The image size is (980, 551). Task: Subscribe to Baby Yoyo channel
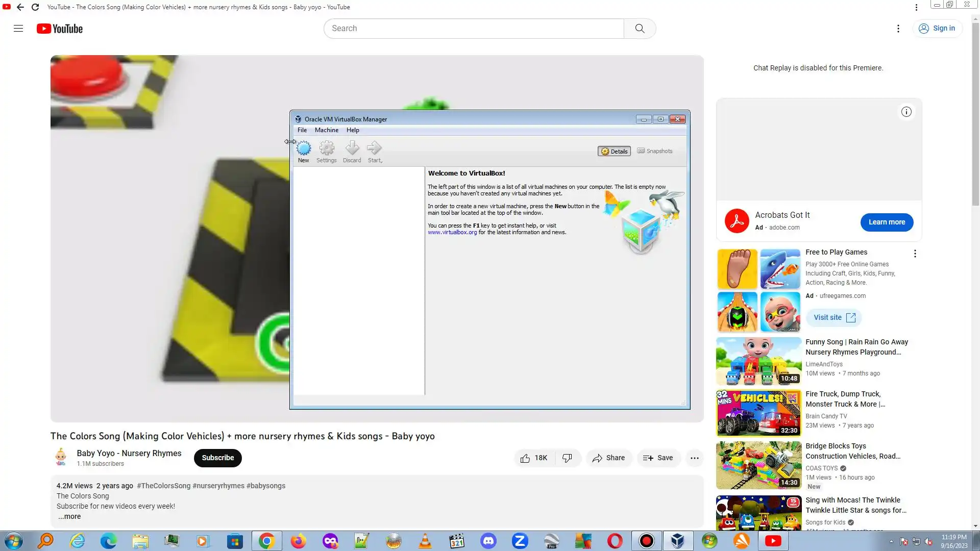point(217,458)
